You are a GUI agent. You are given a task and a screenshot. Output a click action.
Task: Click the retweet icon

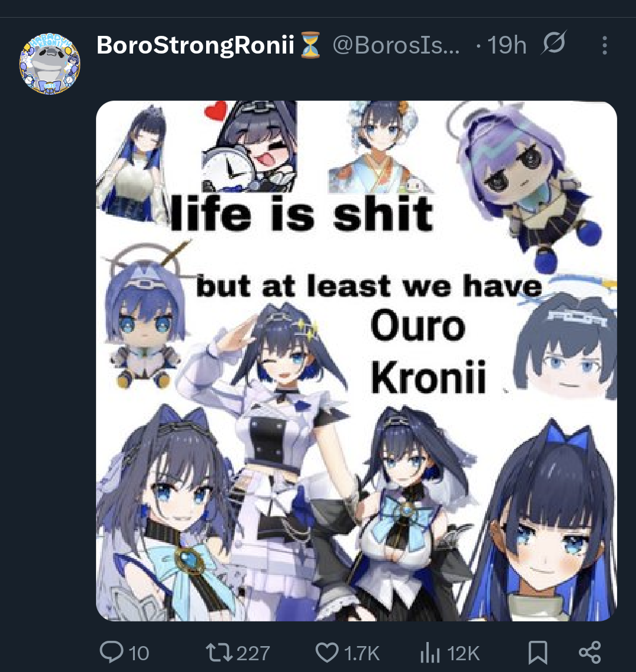point(219,653)
